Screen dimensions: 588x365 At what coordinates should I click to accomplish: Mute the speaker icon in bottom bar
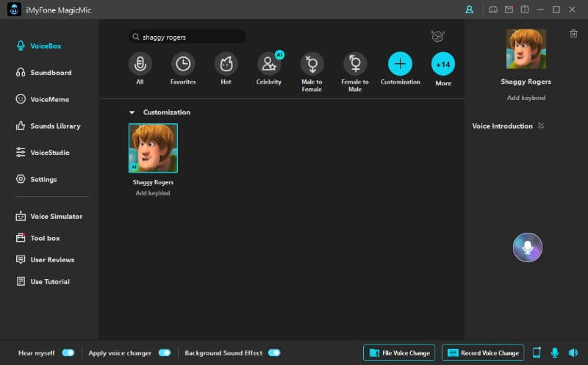[573, 353]
